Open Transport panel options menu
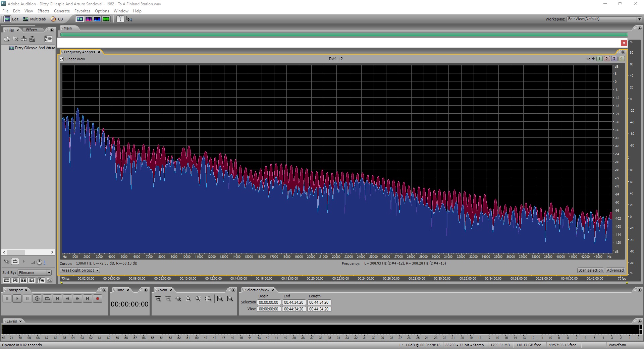Viewport: 644px width, 349px height. (x=104, y=290)
